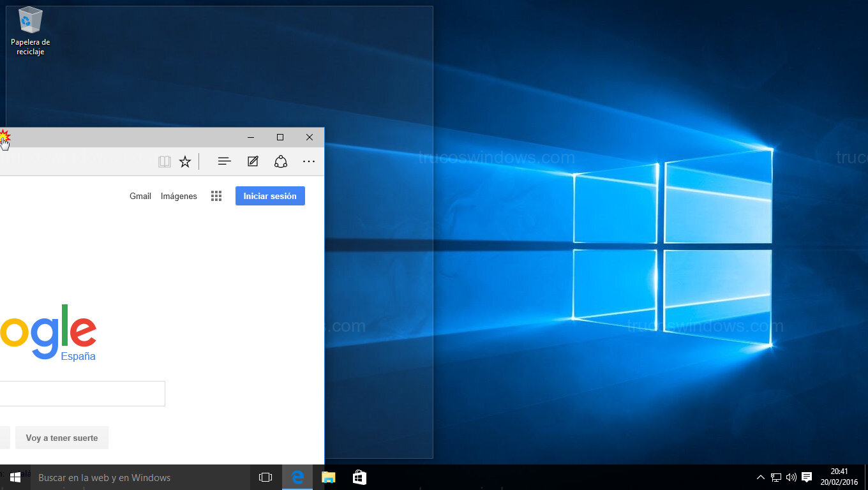Viewport: 868px width, 490px height.
Task: Click the Voy a tener suerte button
Action: click(x=62, y=438)
